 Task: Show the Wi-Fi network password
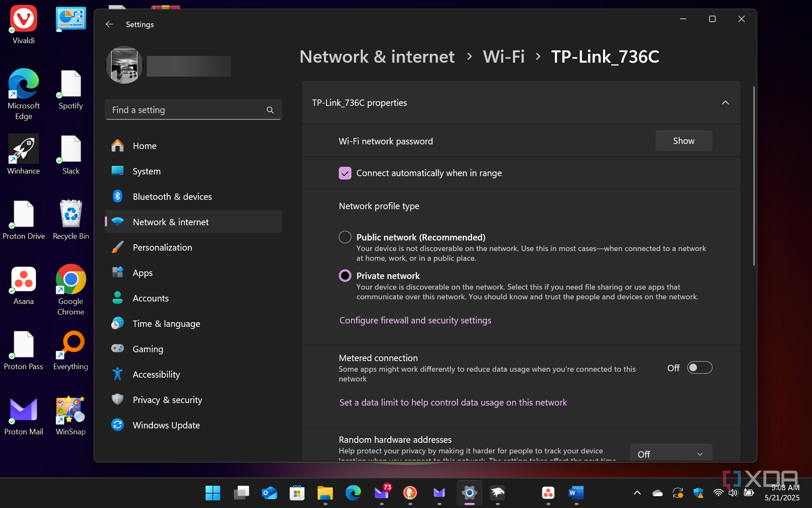coord(684,141)
